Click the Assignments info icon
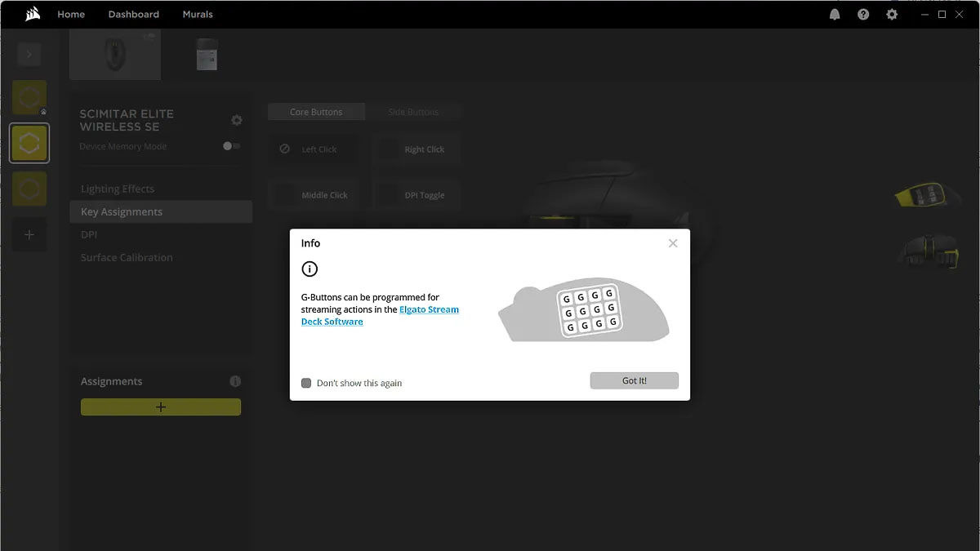Image resolution: width=980 pixels, height=551 pixels. click(235, 381)
